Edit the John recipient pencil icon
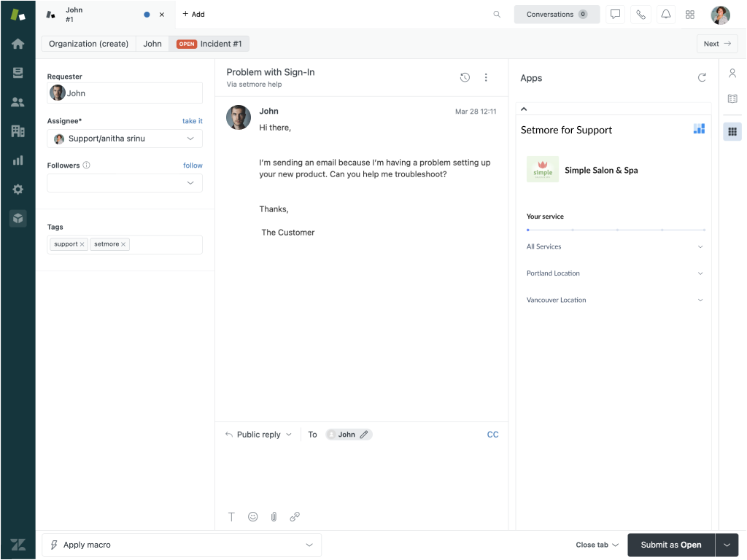This screenshot has width=747, height=560. (x=364, y=435)
